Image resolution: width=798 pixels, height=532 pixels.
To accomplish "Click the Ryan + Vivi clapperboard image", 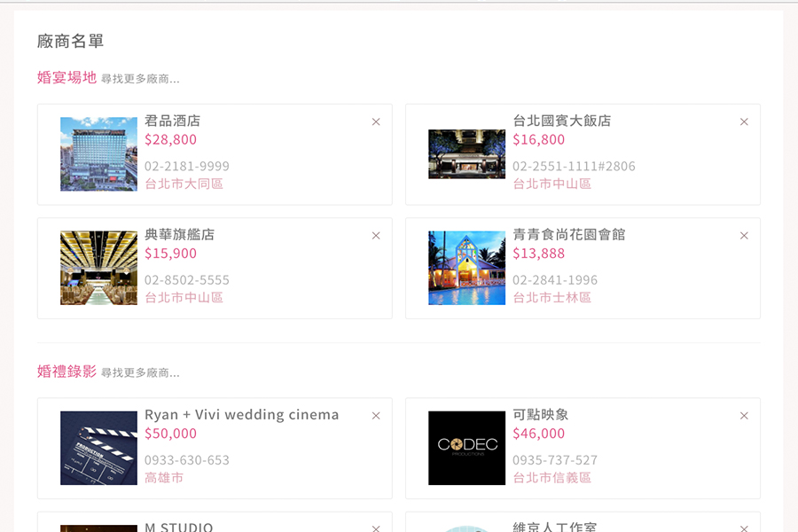I will coord(98,448).
